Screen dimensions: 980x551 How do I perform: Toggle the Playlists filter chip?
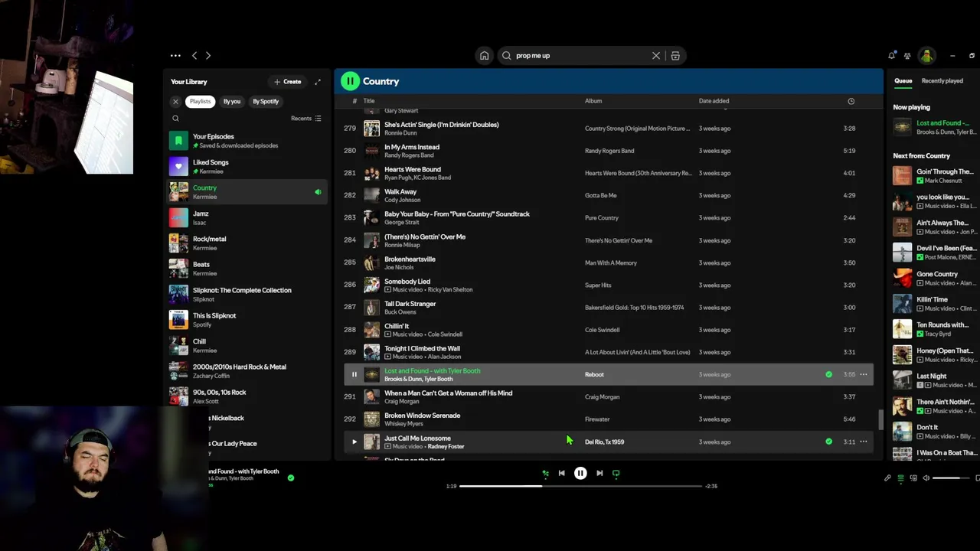[x=200, y=101]
